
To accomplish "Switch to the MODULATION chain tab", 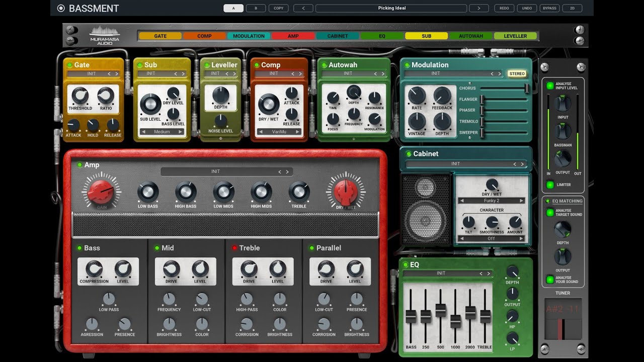I will 249,36.
